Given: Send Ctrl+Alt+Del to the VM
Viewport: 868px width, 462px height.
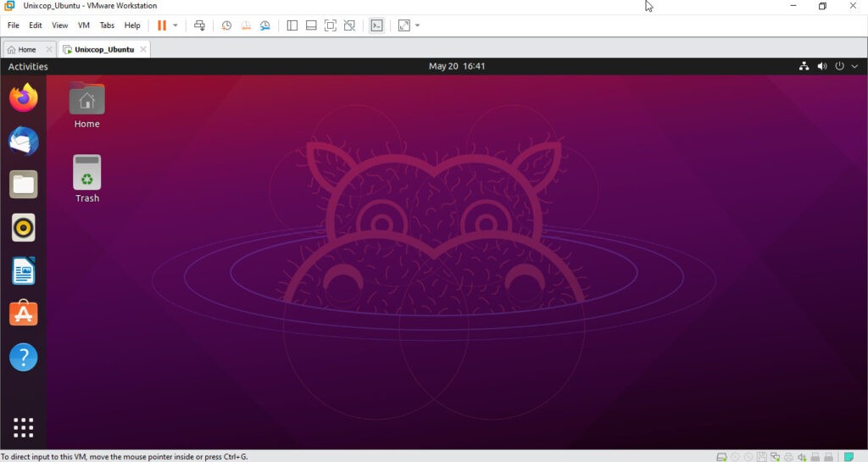Looking at the screenshot, I should (x=199, y=25).
